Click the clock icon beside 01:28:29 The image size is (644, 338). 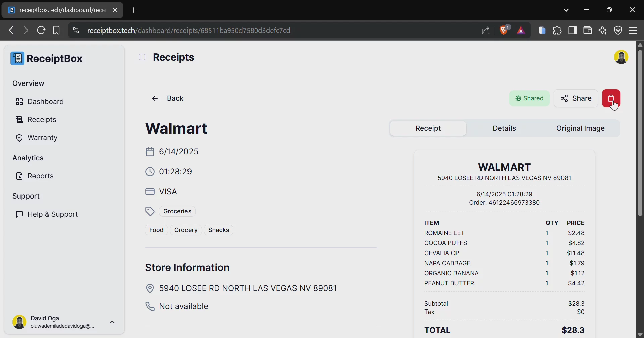point(150,171)
